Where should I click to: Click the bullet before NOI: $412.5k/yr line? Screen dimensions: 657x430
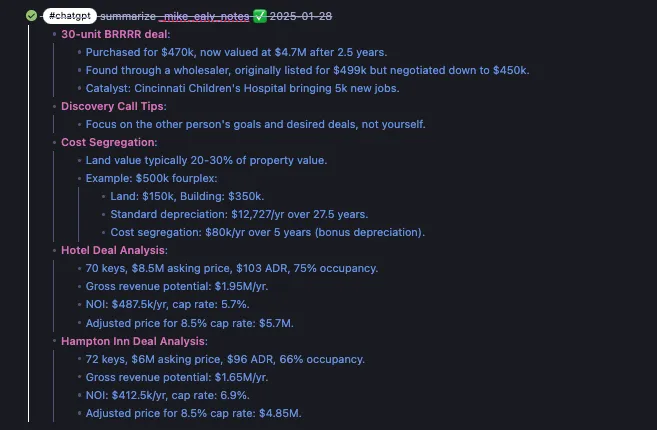pos(78,395)
